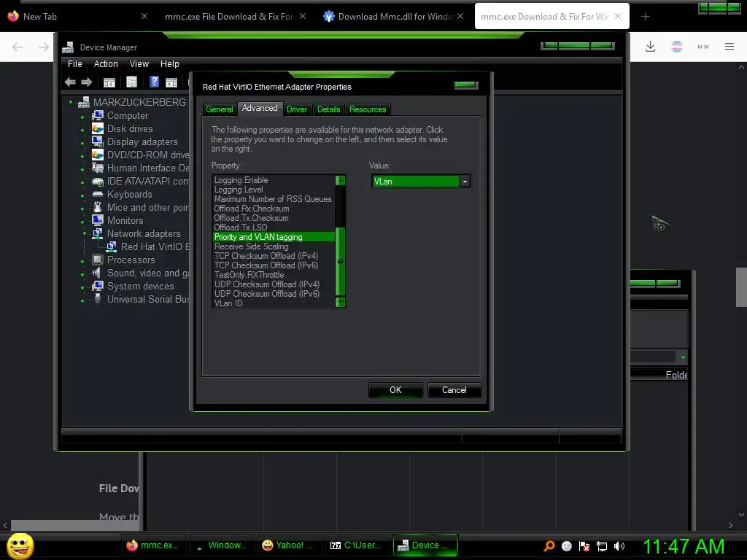This screenshot has width=747, height=560.
Task: Click the Computer category icon
Action: (98, 115)
